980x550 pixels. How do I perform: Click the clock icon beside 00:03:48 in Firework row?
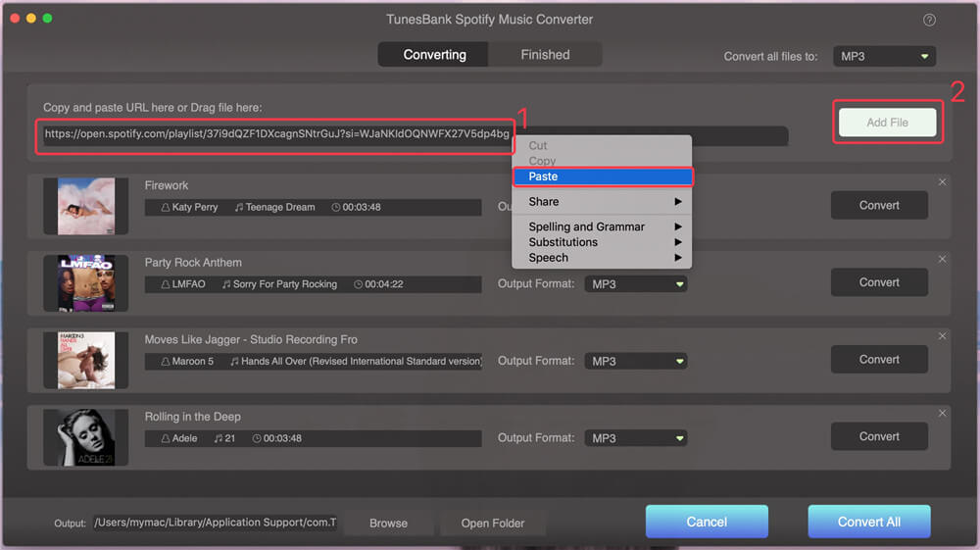335,208
